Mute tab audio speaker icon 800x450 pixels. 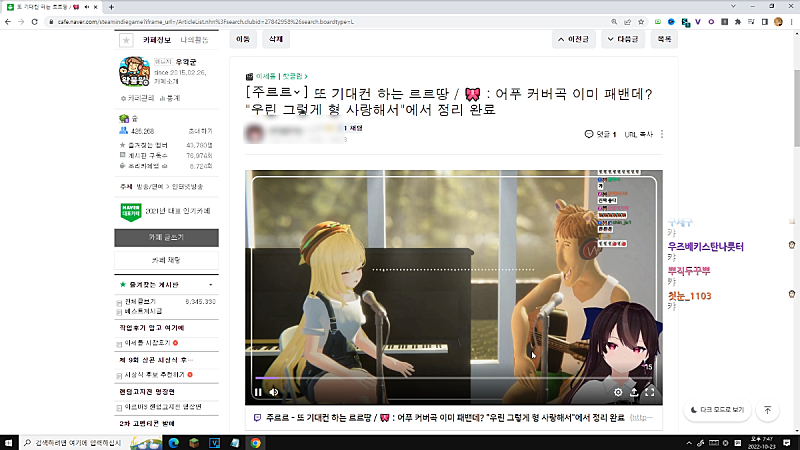pos(86,7)
